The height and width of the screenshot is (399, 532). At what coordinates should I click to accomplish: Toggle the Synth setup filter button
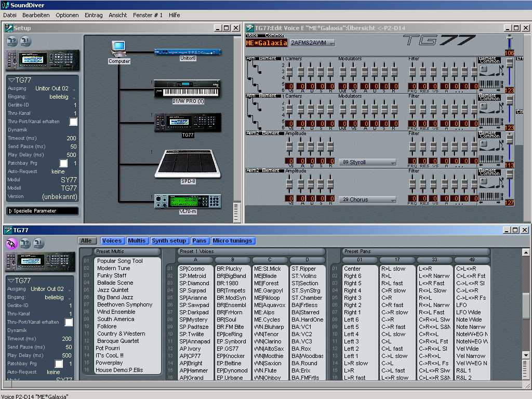click(x=169, y=241)
